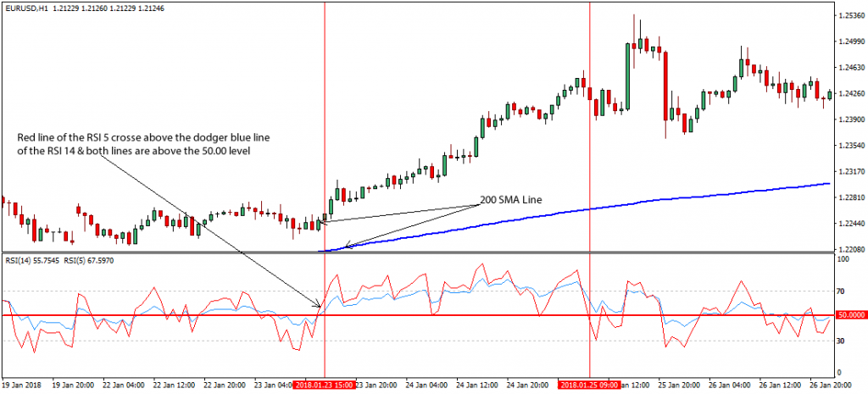868x394 pixels.
Task: Select the 2018.01.23 15:00 vertical line date tag
Action: click(x=324, y=384)
